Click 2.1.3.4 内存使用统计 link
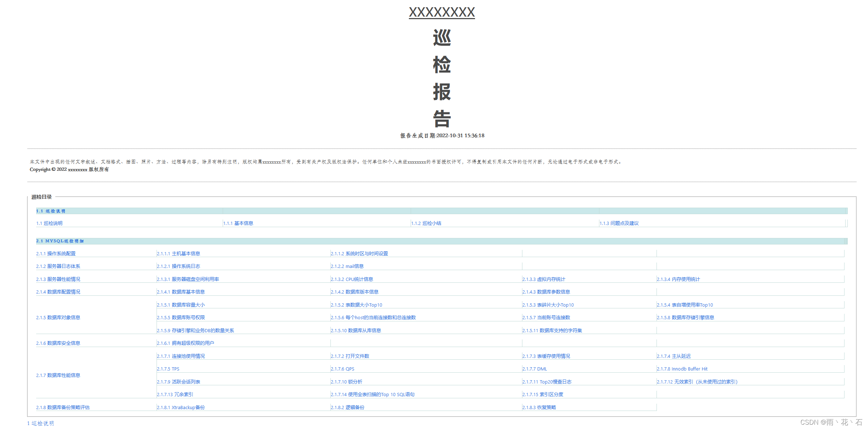 (679, 279)
